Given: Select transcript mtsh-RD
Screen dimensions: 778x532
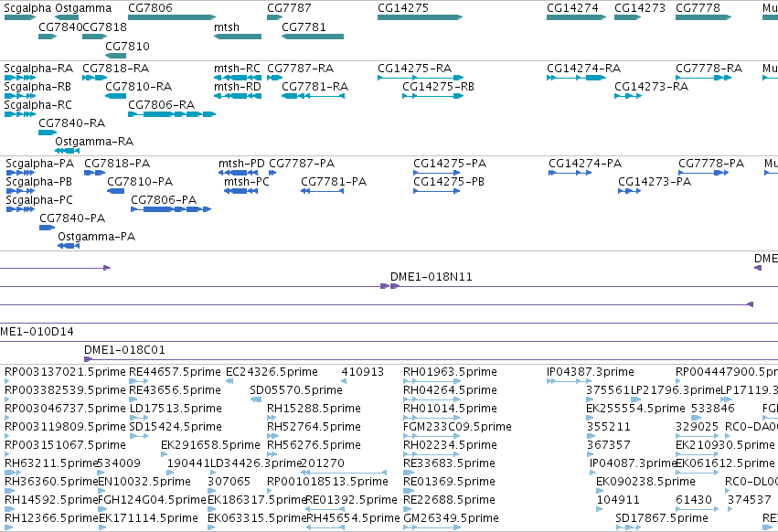Looking at the screenshot, I should (x=237, y=87).
